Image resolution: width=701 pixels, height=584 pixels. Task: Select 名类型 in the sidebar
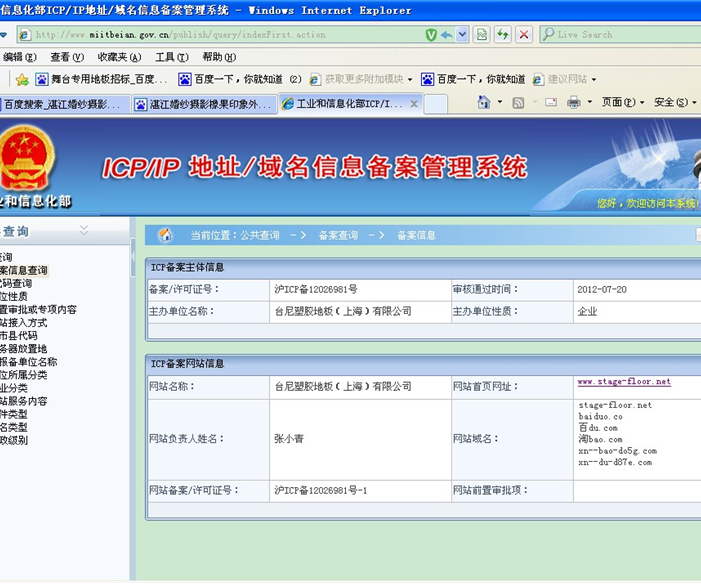[x=14, y=427]
